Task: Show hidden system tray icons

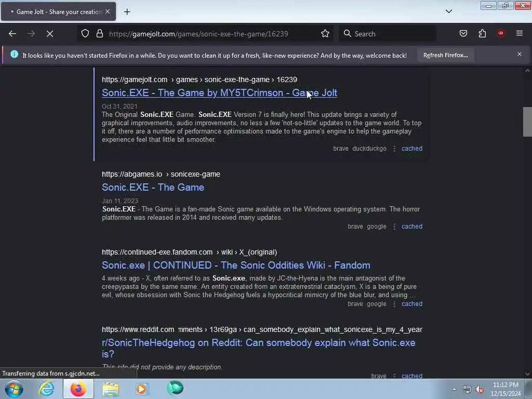Action: tap(454, 389)
